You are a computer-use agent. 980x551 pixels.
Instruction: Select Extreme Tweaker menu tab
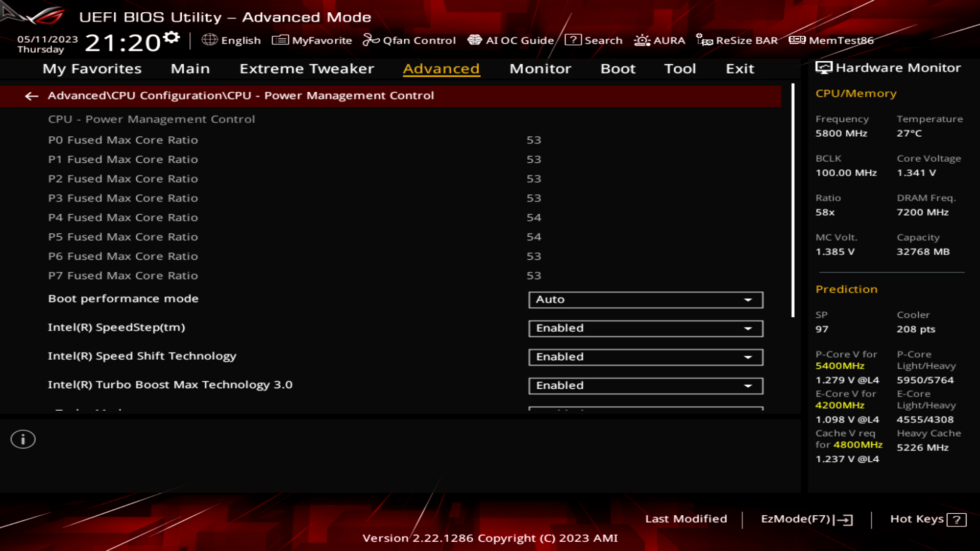pos(306,68)
